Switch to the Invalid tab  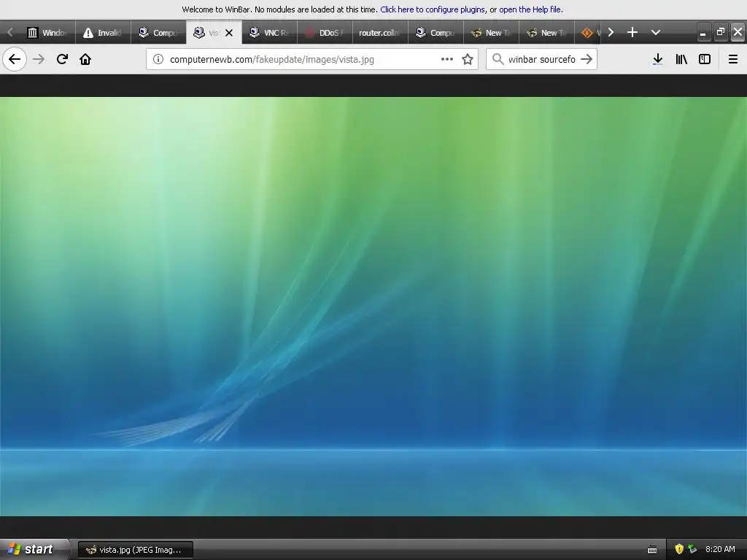[x=103, y=32]
